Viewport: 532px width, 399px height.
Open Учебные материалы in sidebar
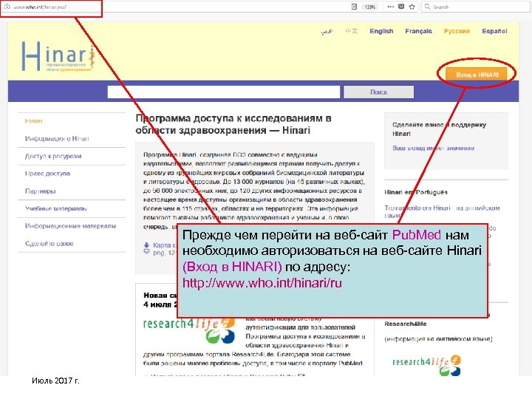coord(56,208)
